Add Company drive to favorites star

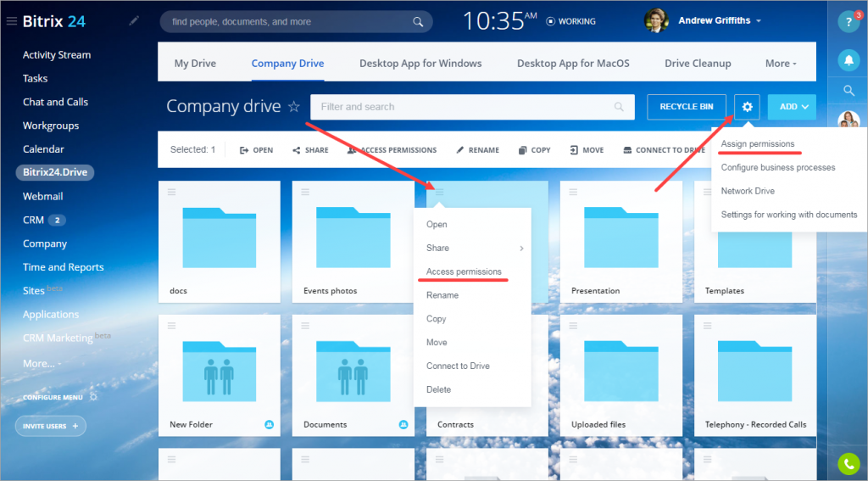coord(294,106)
